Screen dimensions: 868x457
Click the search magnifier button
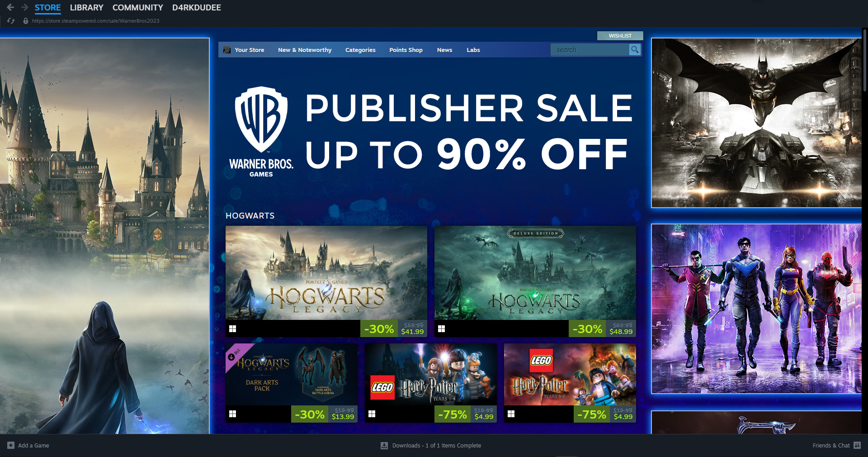(635, 50)
